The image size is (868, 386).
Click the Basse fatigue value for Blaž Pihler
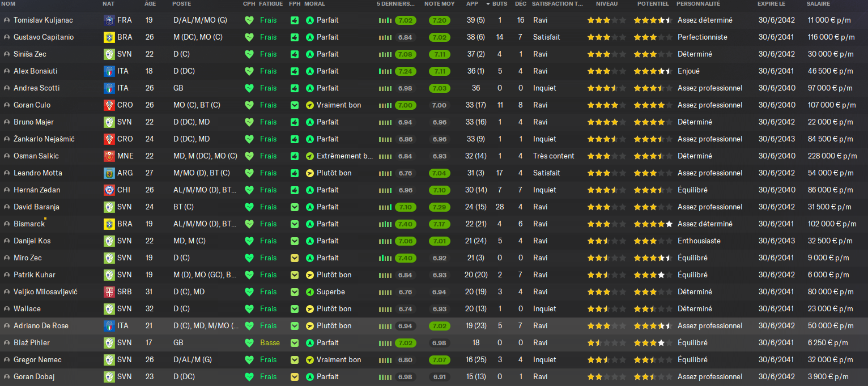point(270,343)
